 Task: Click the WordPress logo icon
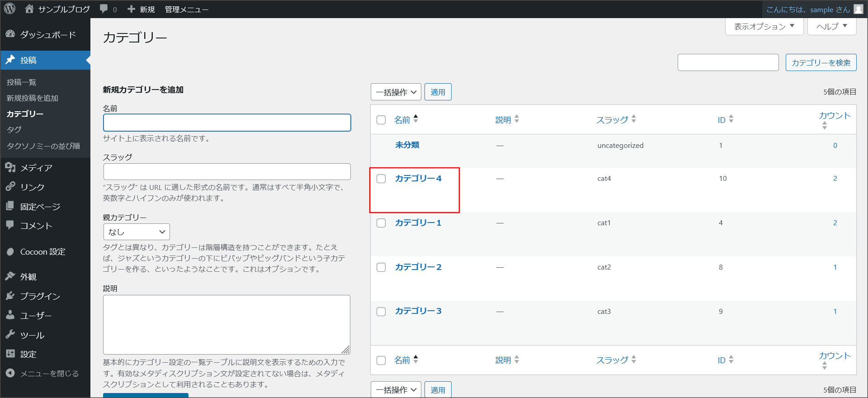pyautogui.click(x=9, y=9)
